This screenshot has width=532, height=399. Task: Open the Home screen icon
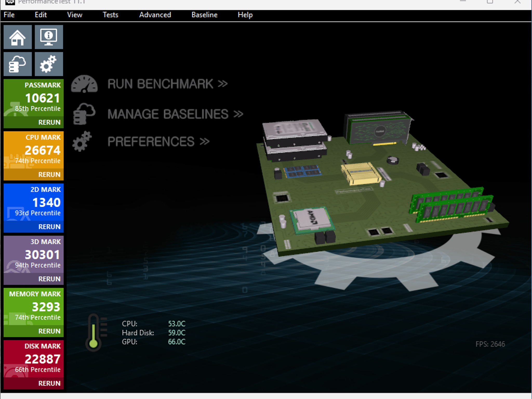pos(18,37)
